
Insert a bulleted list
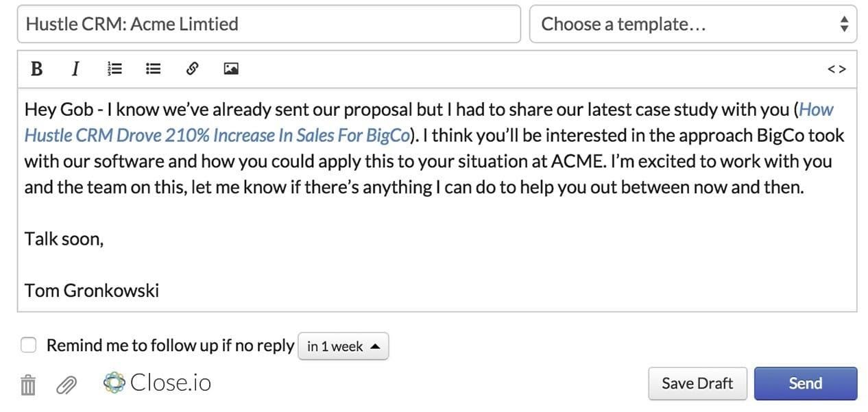153,69
